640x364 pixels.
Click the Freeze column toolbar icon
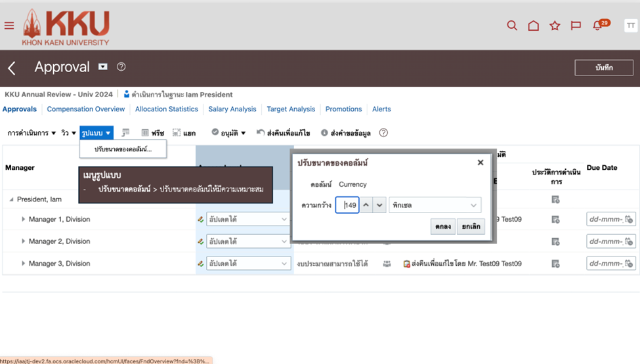[152, 133]
